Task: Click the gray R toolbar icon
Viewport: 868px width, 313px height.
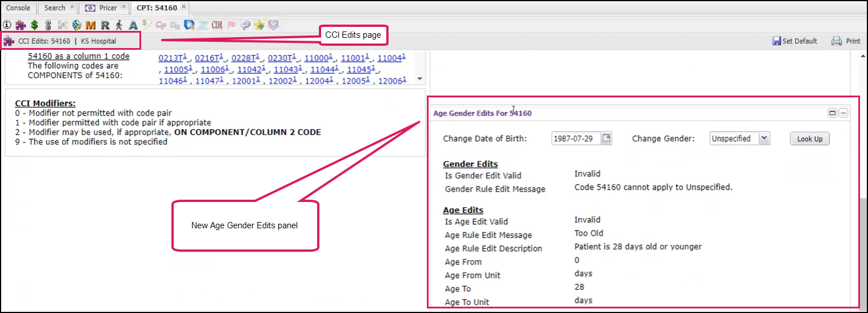Action: click(105, 25)
